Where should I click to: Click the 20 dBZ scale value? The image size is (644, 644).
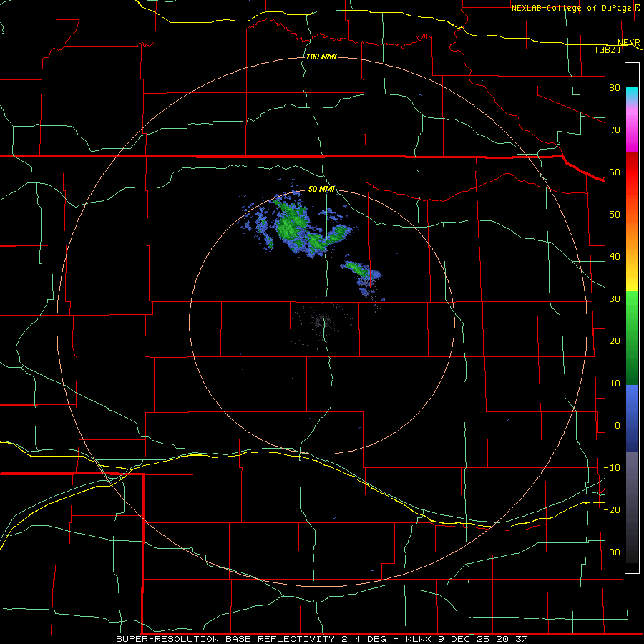[x=615, y=341]
